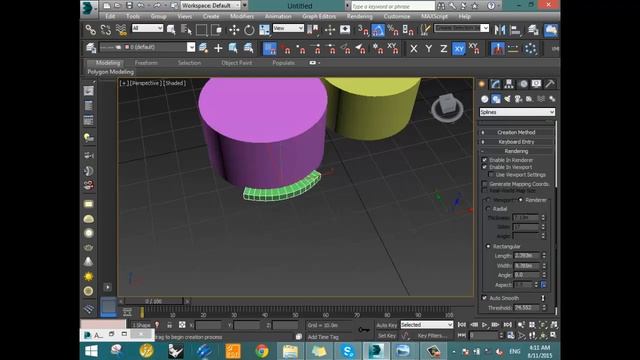The height and width of the screenshot is (360, 640).
Task: Select the Bind to Space Warp tool
Action: click(x=121, y=29)
